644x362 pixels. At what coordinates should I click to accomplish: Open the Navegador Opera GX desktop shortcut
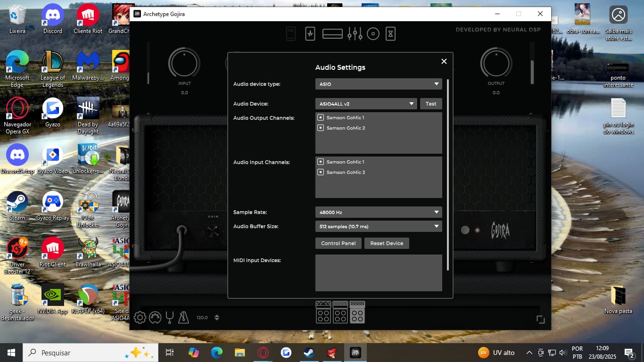[17, 115]
